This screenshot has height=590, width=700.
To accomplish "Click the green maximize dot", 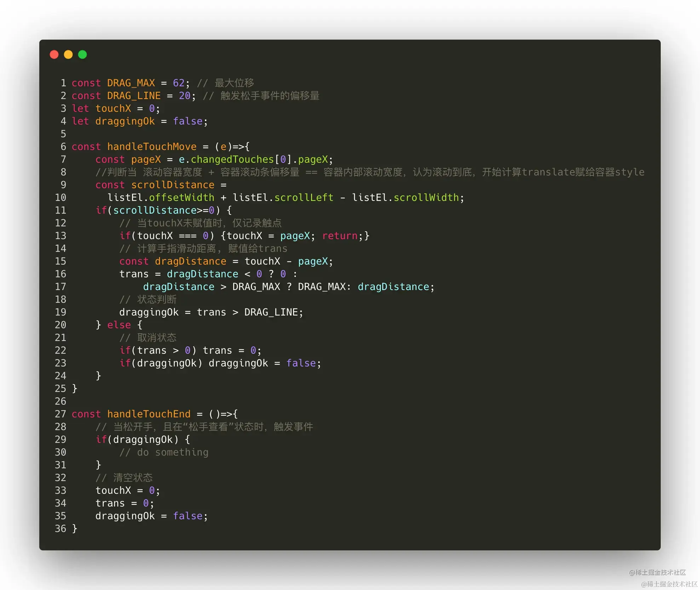I will coord(82,54).
